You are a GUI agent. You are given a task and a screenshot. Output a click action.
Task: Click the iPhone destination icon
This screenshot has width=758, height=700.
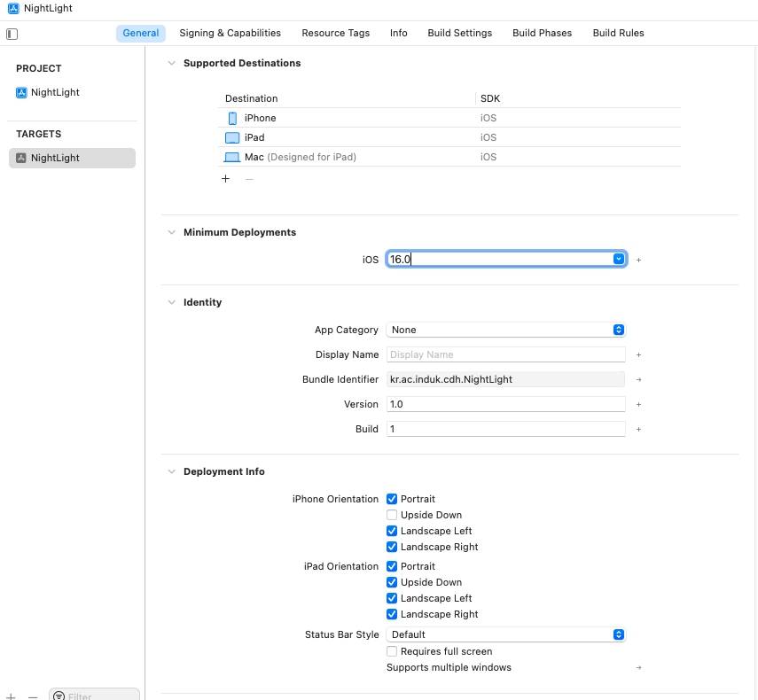(232, 118)
